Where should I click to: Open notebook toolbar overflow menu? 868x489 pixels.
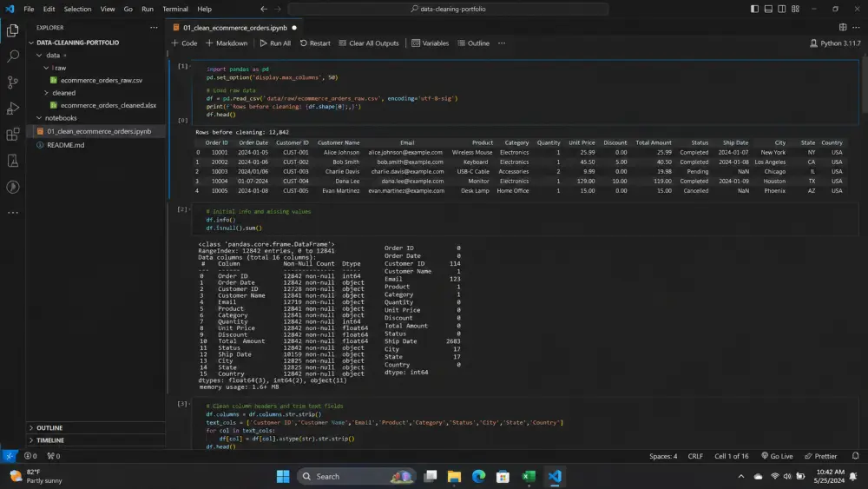[502, 43]
